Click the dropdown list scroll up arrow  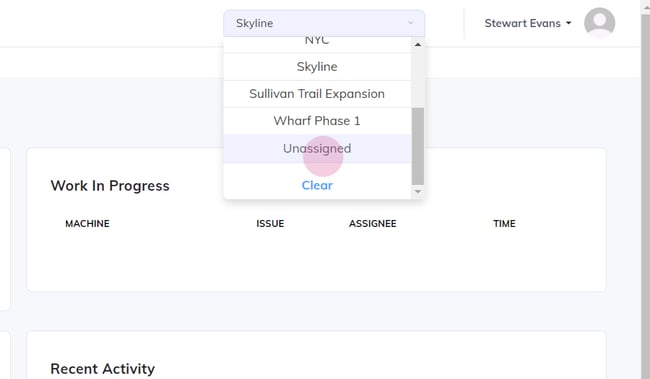click(x=418, y=44)
